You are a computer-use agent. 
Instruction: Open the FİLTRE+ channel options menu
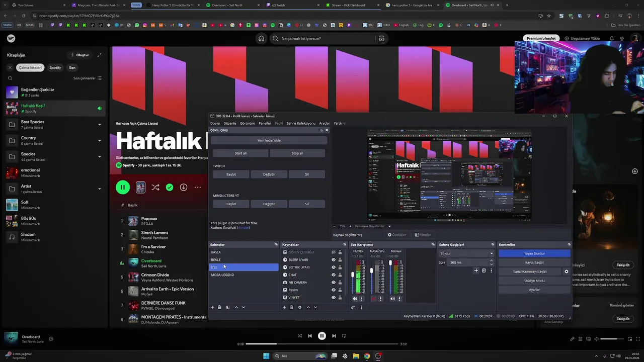coord(361,299)
